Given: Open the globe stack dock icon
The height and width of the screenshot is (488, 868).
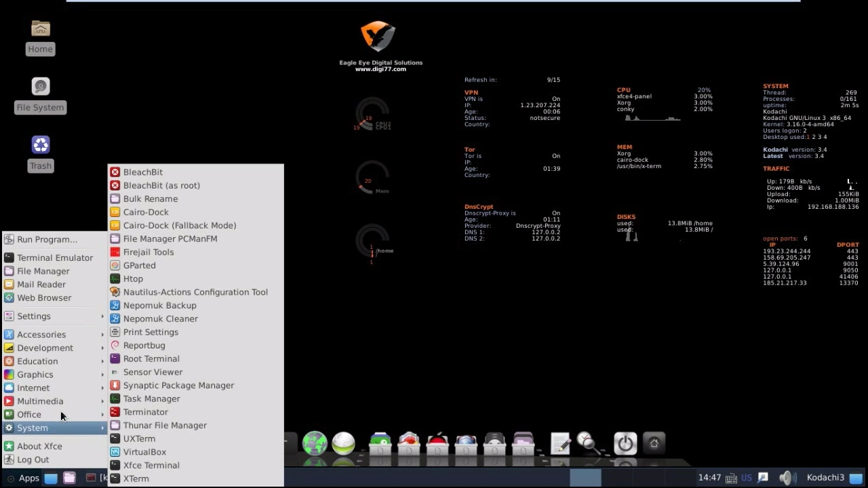Looking at the screenshot, I should [466, 443].
